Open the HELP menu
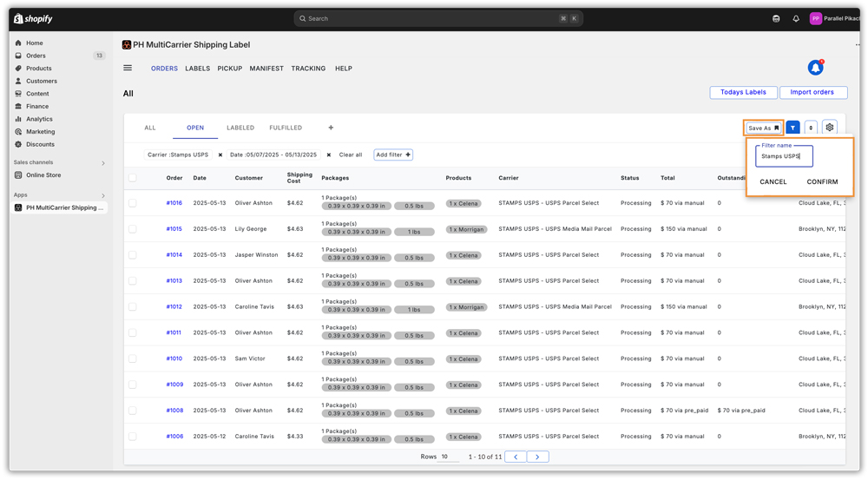 pyautogui.click(x=343, y=69)
